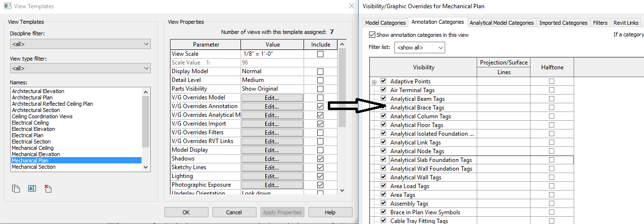The width and height of the screenshot is (644, 224).
Task: Click the Delete view template icon
Action: [x=48, y=189]
